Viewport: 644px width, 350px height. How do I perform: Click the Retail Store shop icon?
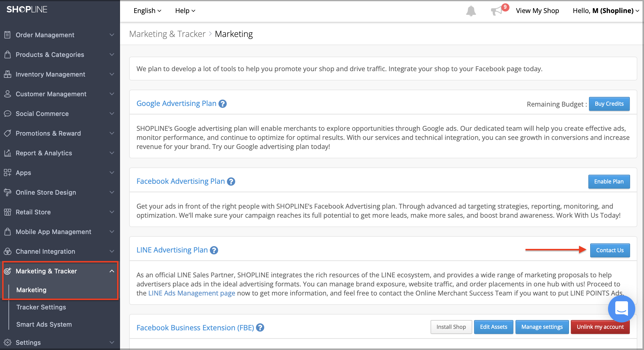pyautogui.click(x=8, y=212)
